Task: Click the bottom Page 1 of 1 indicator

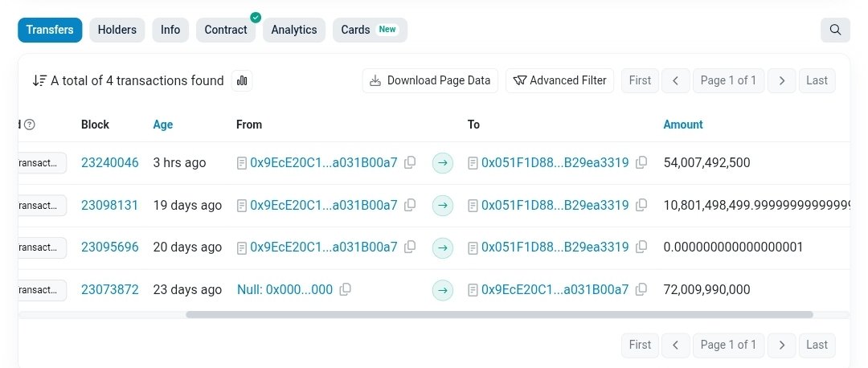Action: (x=728, y=345)
